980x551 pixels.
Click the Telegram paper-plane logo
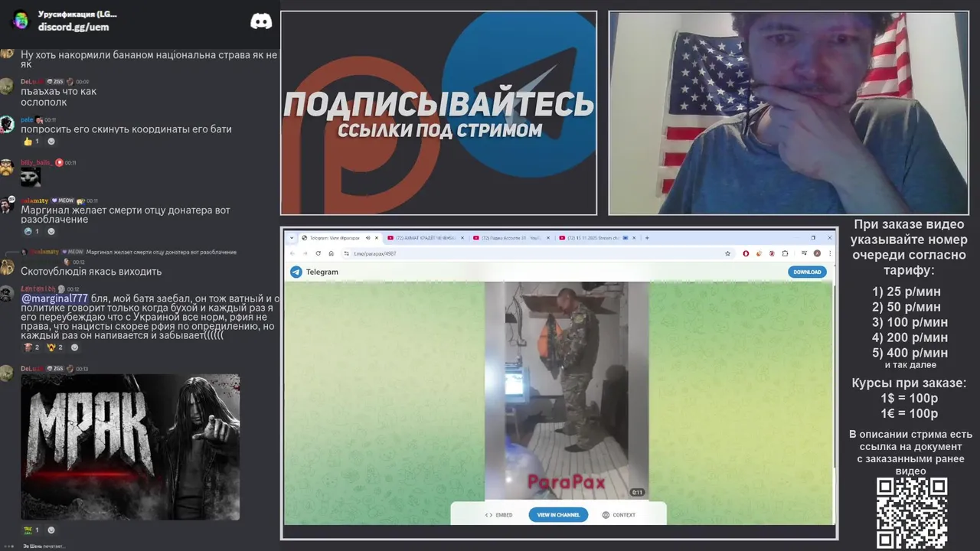296,272
